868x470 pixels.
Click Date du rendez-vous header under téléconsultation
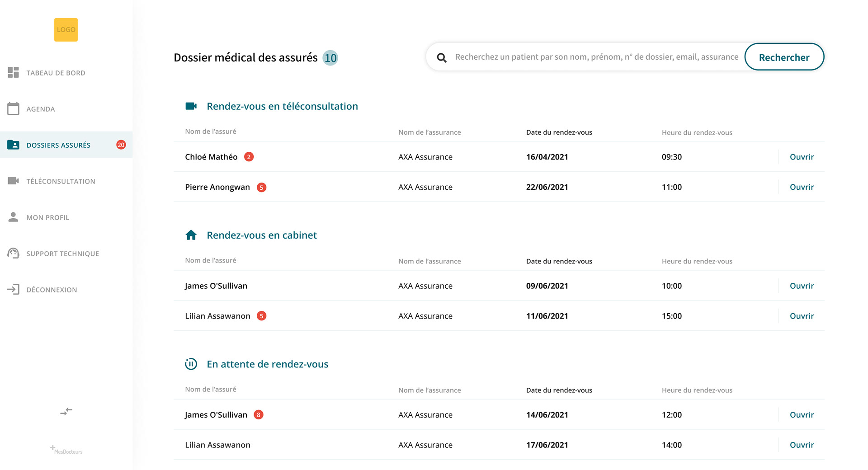[559, 132]
